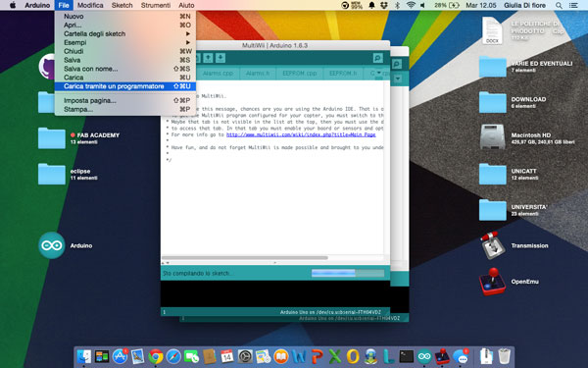588x368 pixels.
Task: Open the File menu in the menu bar
Action: pyautogui.click(x=64, y=5)
